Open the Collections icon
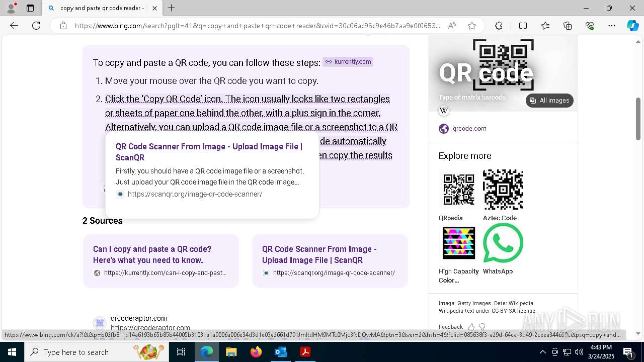The width and height of the screenshot is (644, 362). (568, 26)
